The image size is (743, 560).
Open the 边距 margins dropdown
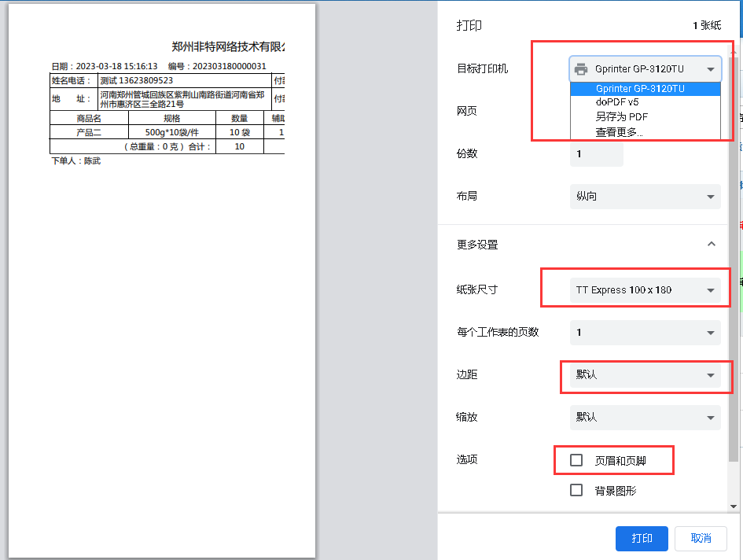click(x=645, y=376)
